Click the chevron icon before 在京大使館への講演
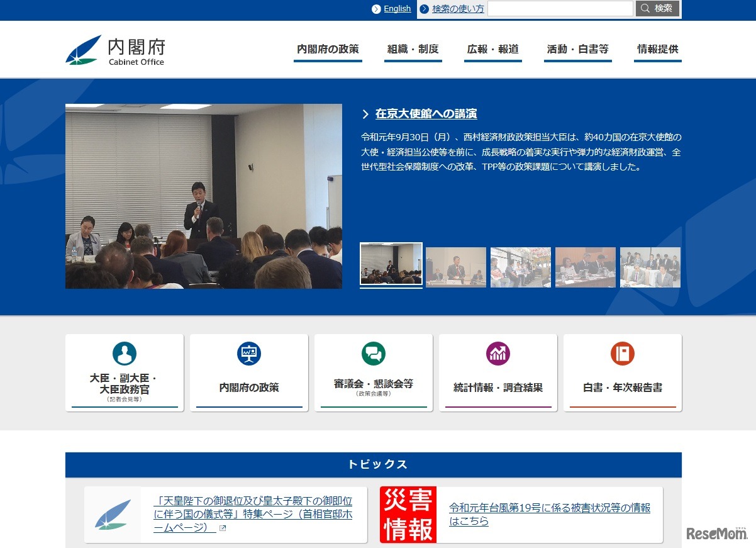This screenshot has height=548, width=756. 365,114
